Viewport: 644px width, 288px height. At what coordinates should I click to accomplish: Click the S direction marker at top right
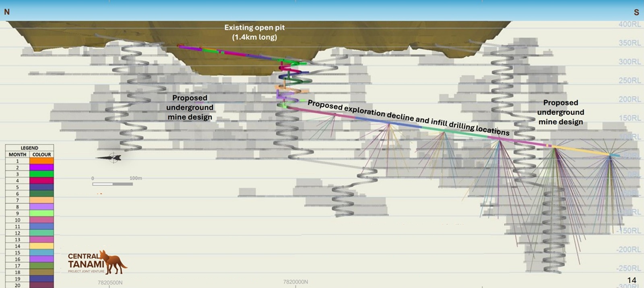click(636, 12)
